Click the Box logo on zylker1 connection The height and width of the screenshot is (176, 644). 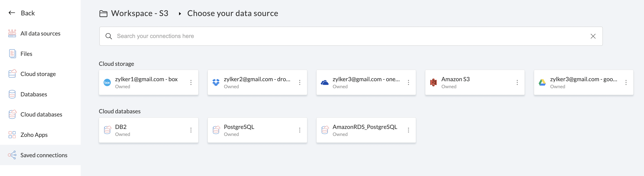pyautogui.click(x=107, y=82)
